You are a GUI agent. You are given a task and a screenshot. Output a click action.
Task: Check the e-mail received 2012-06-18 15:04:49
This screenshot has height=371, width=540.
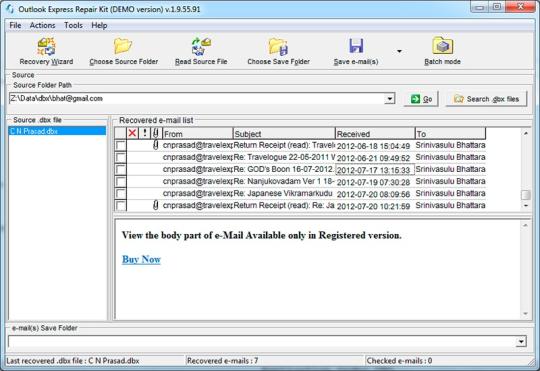click(x=121, y=146)
